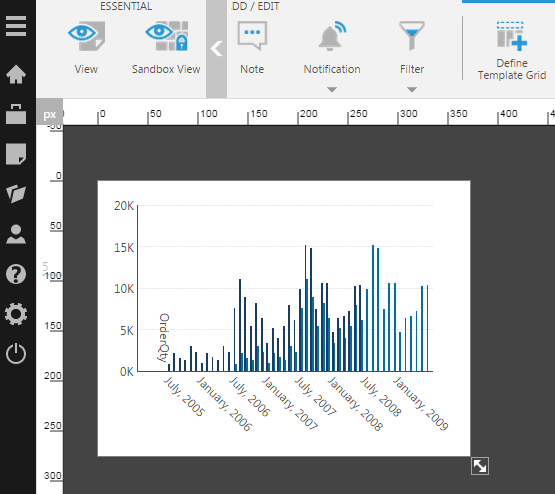Open the sticky note icon in sidebar
The image size is (555, 494).
(16, 154)
